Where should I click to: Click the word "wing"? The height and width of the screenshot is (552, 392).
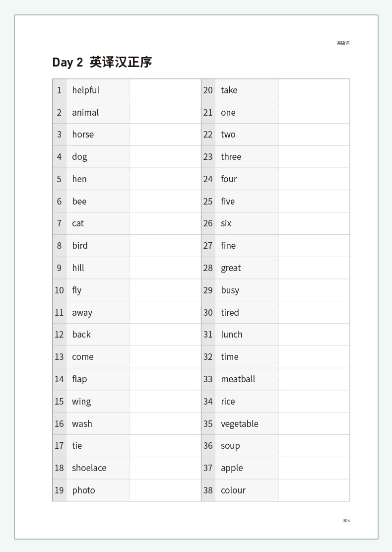81,402
